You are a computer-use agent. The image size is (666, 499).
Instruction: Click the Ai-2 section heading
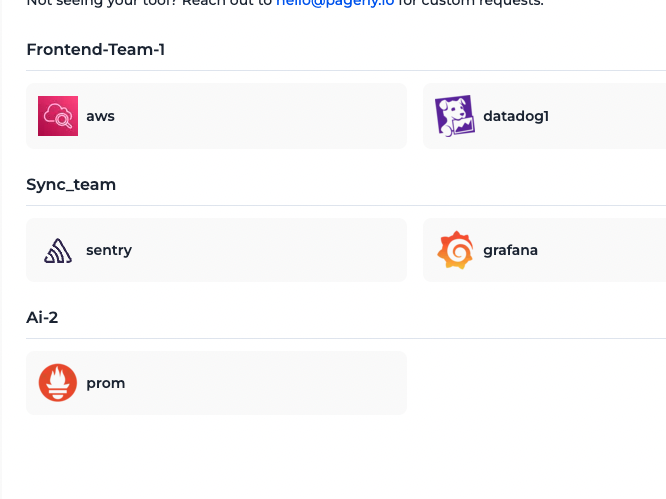(42, 318)
